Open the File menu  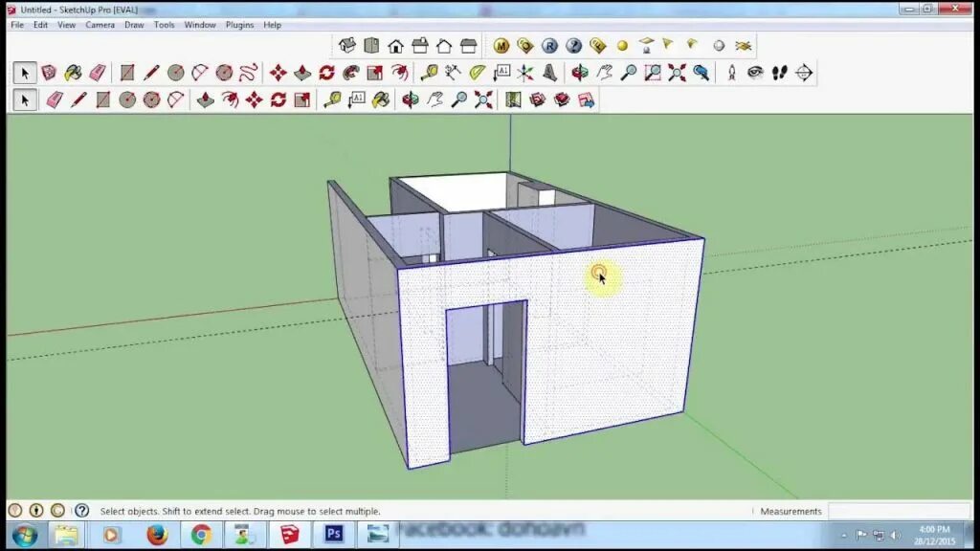17,25
